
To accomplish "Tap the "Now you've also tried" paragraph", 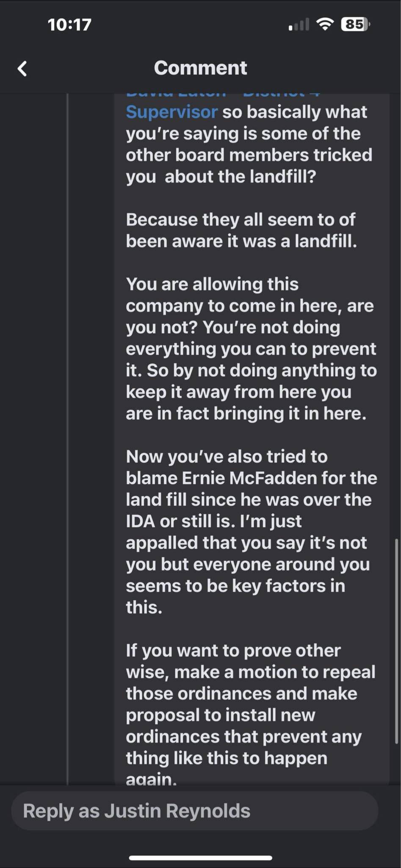I will point(251,531).
